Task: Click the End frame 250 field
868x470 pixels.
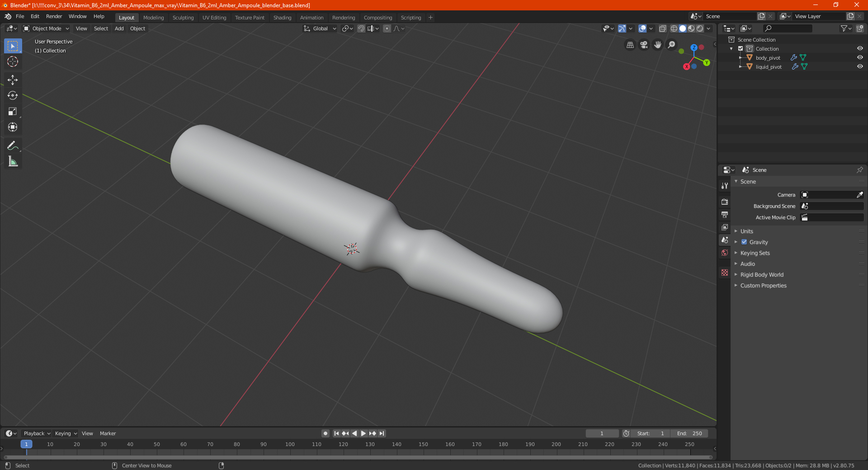Action: pyautogui.click(x=689, y=433)
